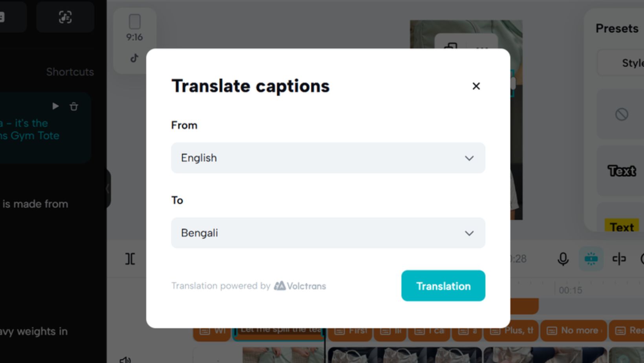The image size is (644, 363).
Task: Open the 9:16 aspect ratio selector
Action: tap(134, 27)
